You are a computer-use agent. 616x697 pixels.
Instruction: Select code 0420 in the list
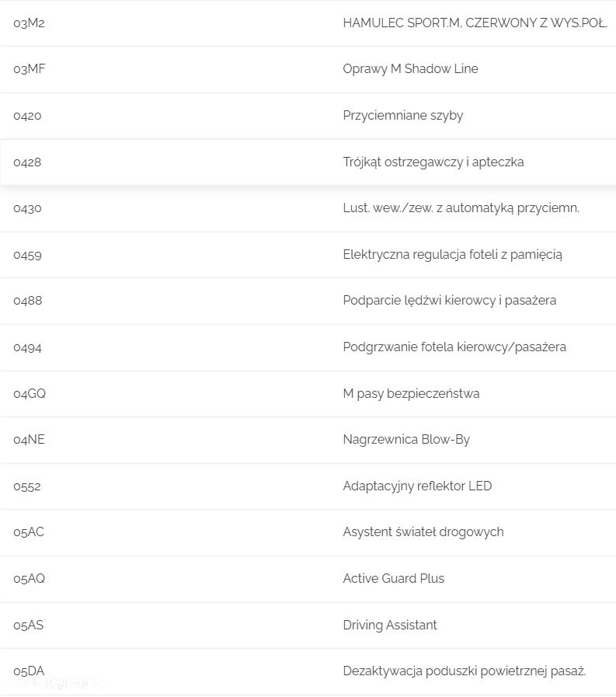[27, 116]
